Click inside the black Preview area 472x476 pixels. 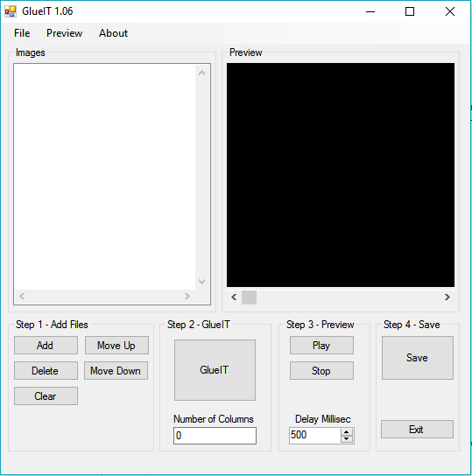[341, 175]
